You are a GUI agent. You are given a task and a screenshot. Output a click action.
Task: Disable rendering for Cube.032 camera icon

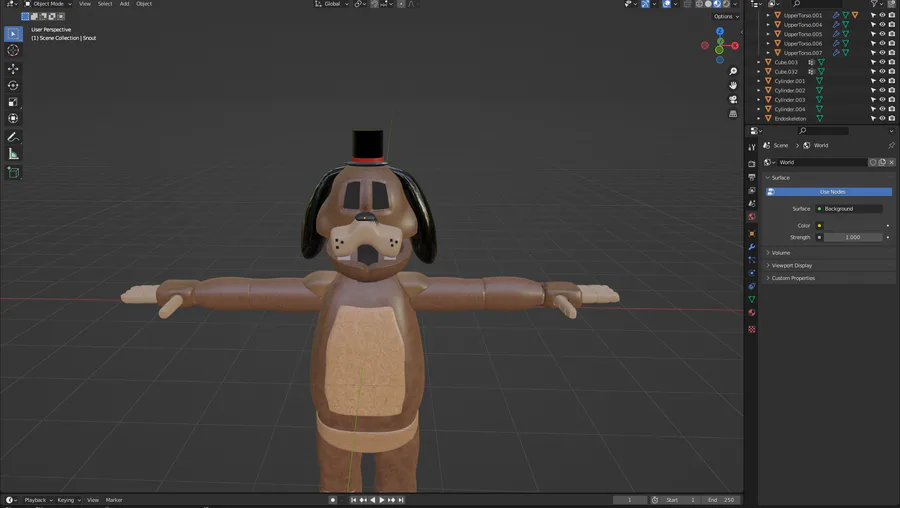[x=891, y=72]
